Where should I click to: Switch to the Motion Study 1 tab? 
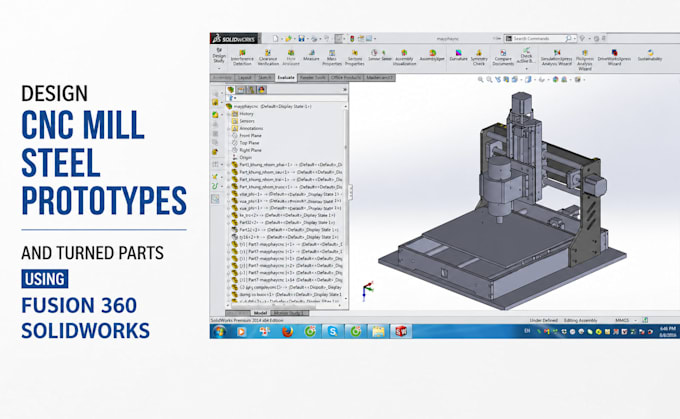[x=289, y=313]
